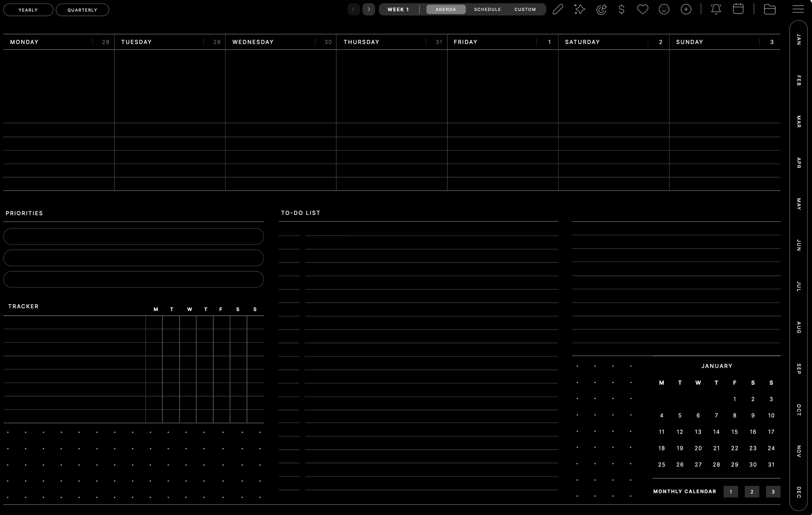Open Monday 28 day header
Screen dimensions: 812x515
tap(59, 42)
